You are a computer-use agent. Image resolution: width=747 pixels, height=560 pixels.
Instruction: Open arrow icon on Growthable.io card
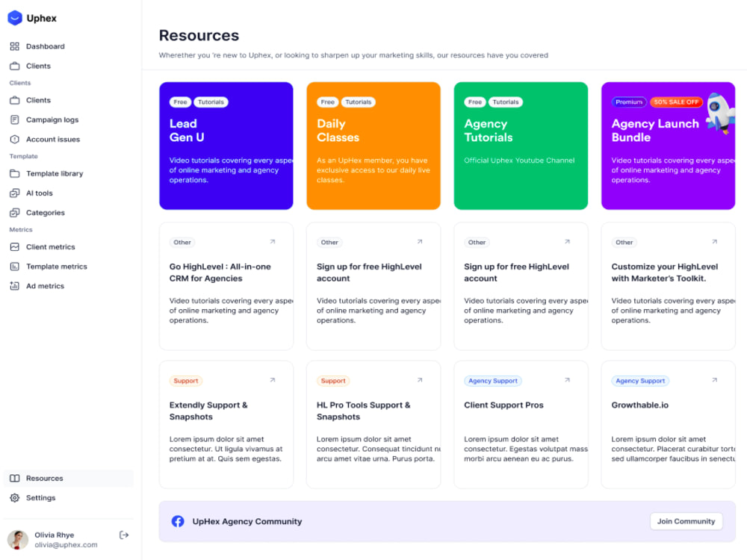(715, 380)
